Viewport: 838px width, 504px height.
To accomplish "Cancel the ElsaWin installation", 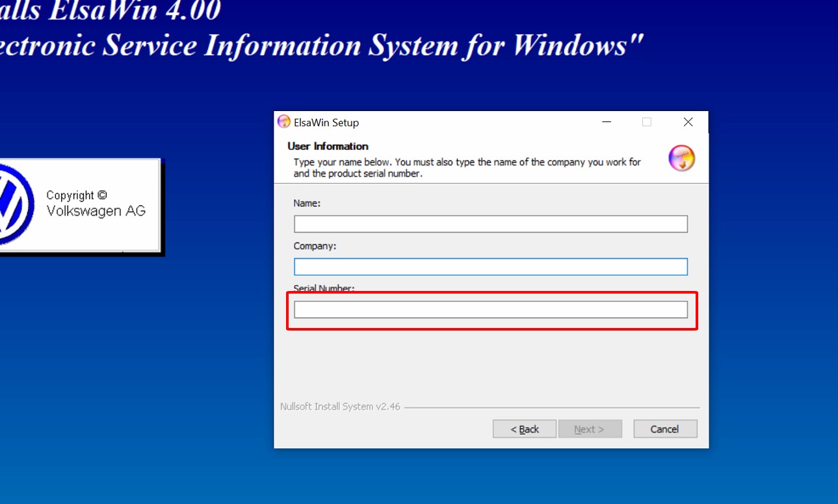I will click(664, 429).
